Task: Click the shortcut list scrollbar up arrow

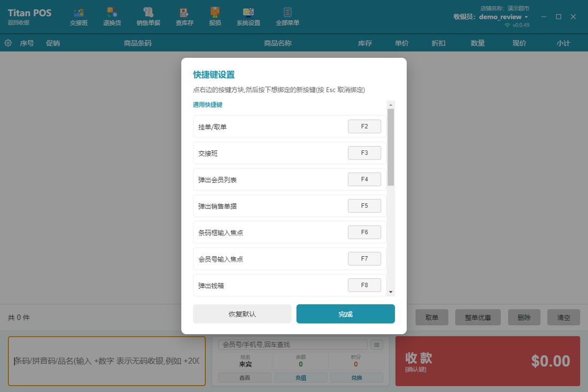Action: [390, 105]
